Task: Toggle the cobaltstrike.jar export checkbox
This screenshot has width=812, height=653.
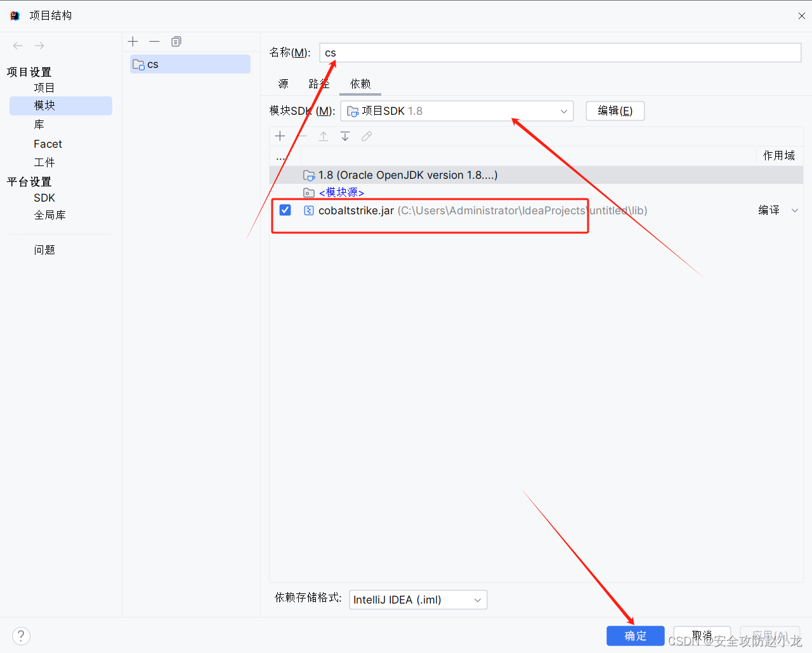Action: (285, 210)
